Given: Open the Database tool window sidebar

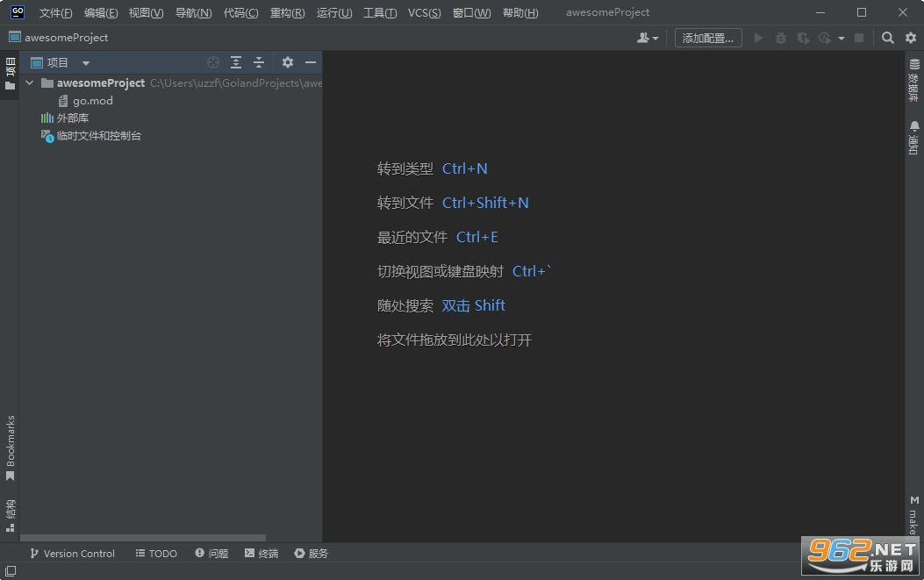Looking at the screenshot, I should tap(914, 80).
